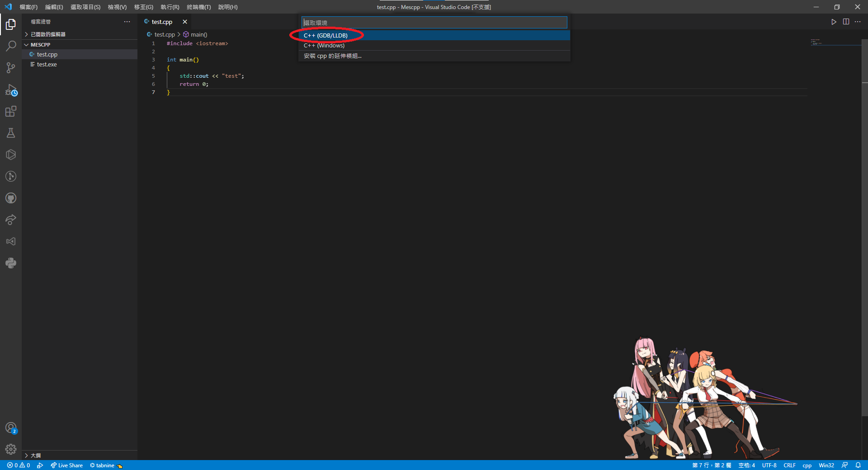The height and width of the screenshot is (470, 868).
Task: Change line endings via CRLF indicator
Action: 789,465
